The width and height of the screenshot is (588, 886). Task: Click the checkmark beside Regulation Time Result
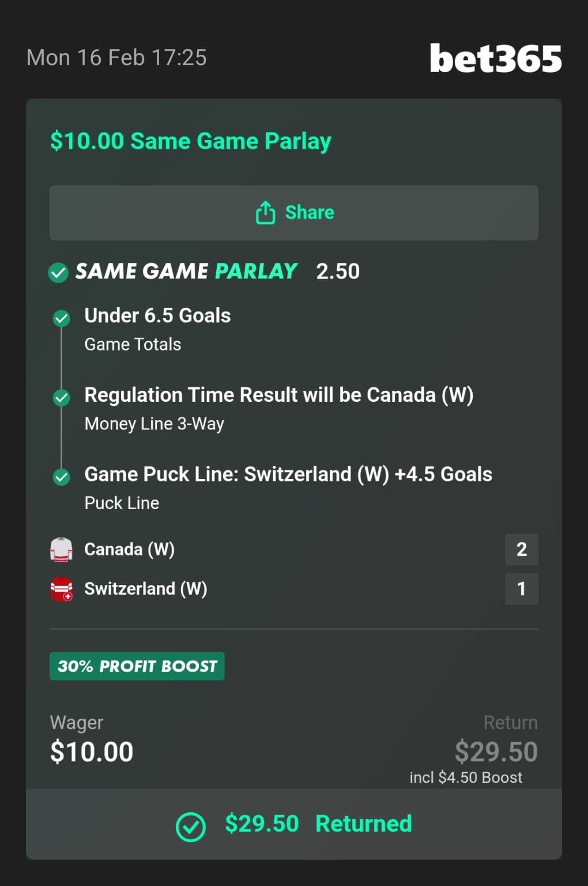click(61, 397)
